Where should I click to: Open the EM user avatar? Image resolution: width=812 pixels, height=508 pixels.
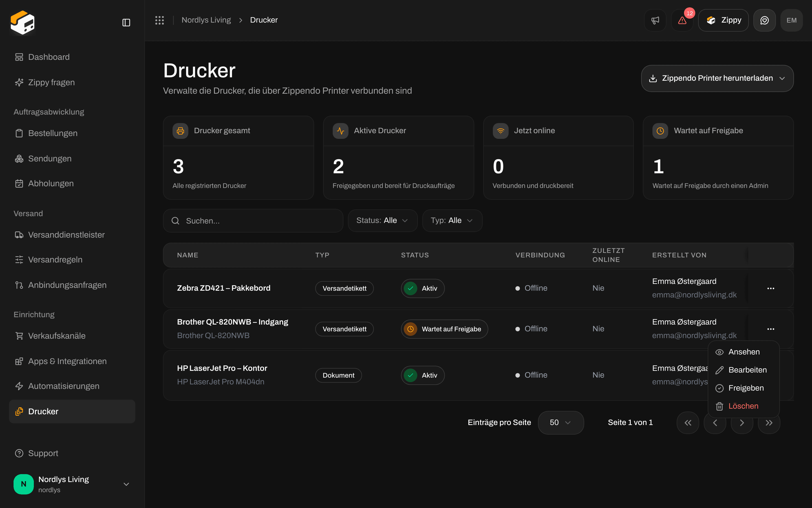click(x=791, y=20)
